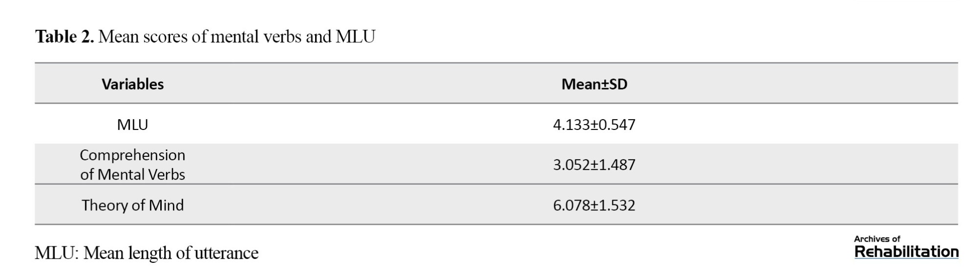Click the Rehabilitation word in logo
The image size is (980, 276).
906,252
